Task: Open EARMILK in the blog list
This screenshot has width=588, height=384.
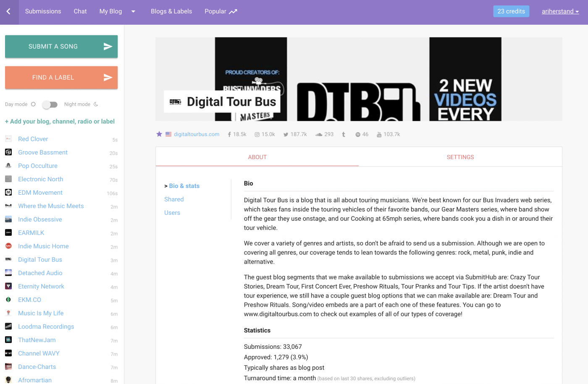Action: pos(31,233)
